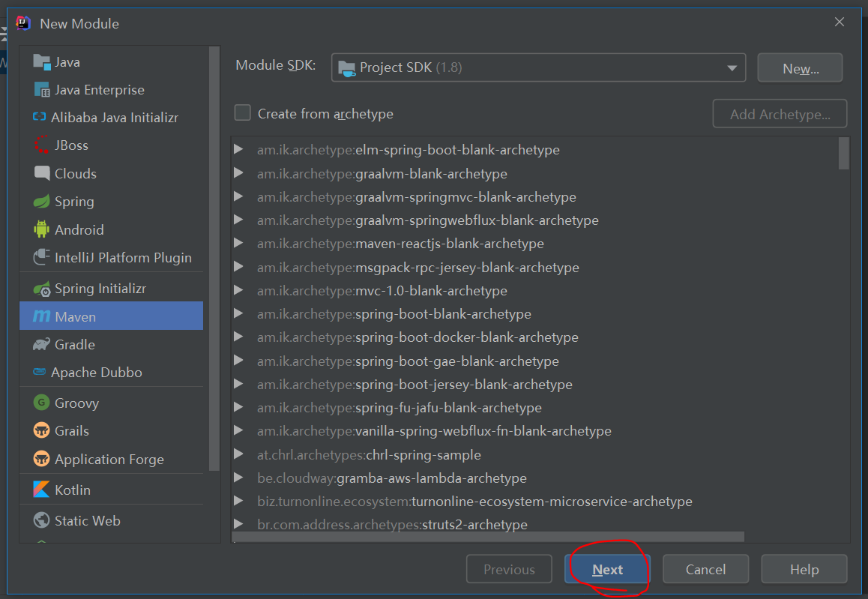Select the Grails icon

coord(42,431)
